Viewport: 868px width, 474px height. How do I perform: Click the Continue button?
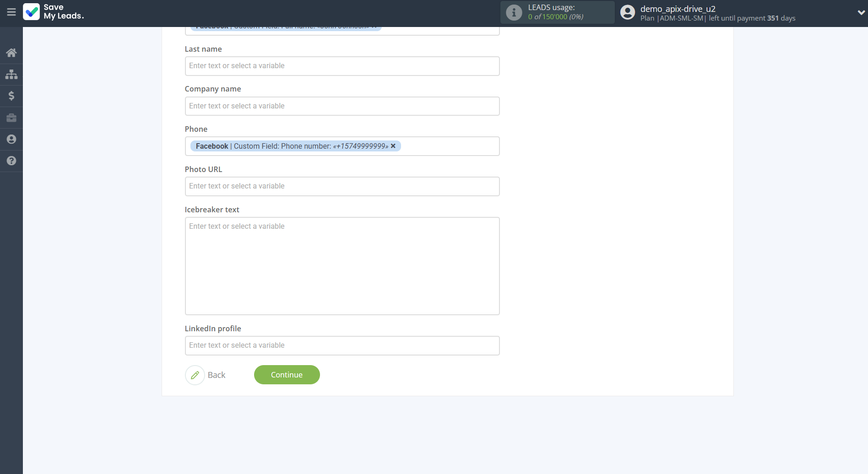[287, 375]
